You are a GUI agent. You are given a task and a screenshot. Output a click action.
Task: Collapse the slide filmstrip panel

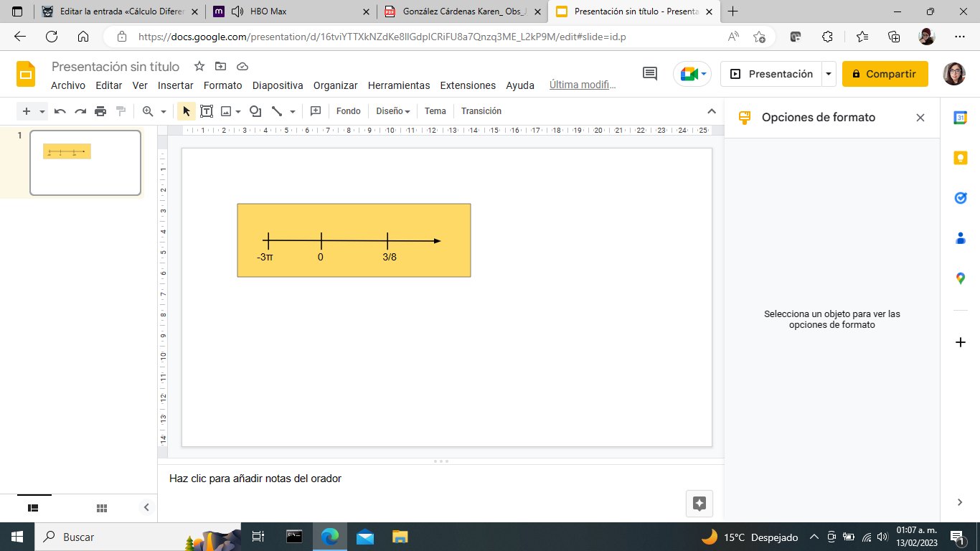[x=146, y=508]
